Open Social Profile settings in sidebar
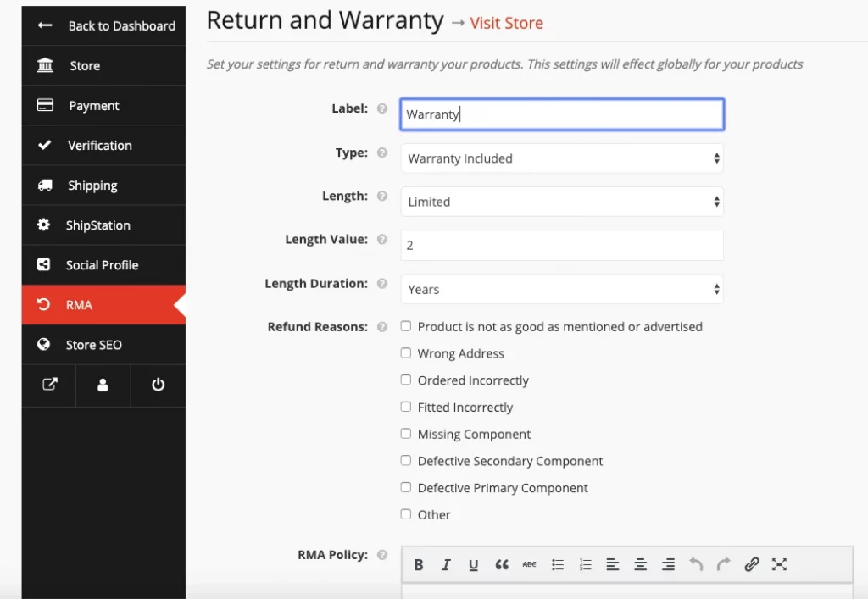Viewport: 868px width, 599px height. click(x=103, y=265)
